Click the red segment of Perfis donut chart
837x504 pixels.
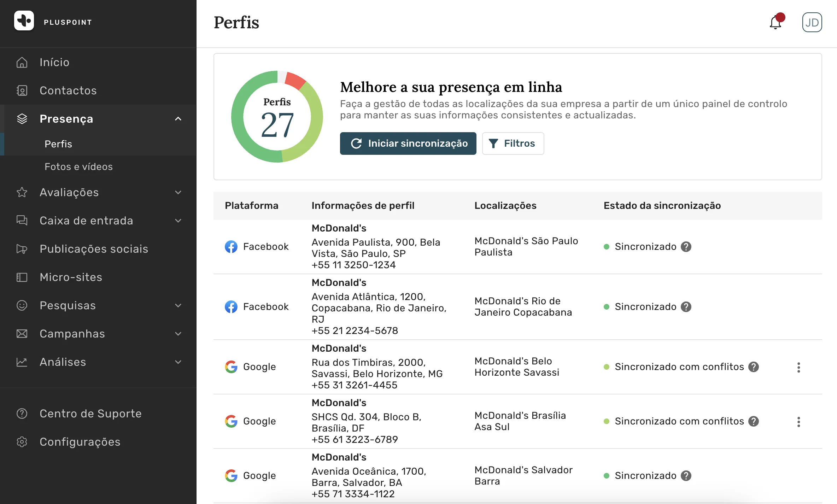tap(295, 80)
